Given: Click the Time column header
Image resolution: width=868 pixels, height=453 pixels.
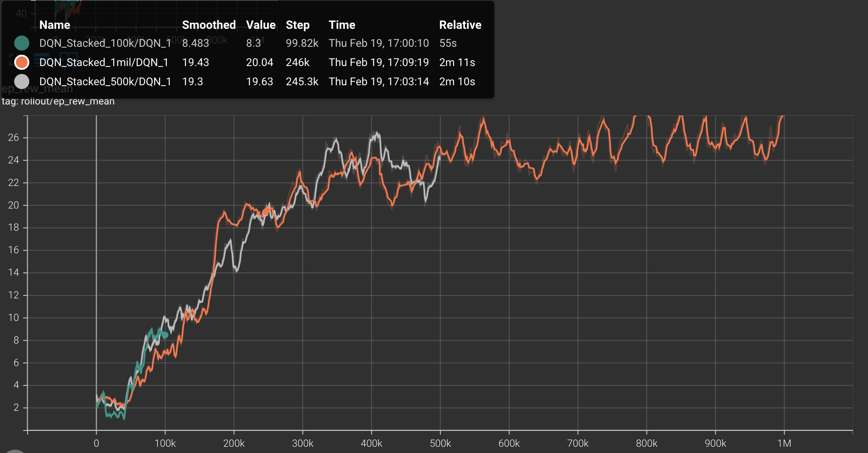Looking at the screenshot, I should (342, 25).
